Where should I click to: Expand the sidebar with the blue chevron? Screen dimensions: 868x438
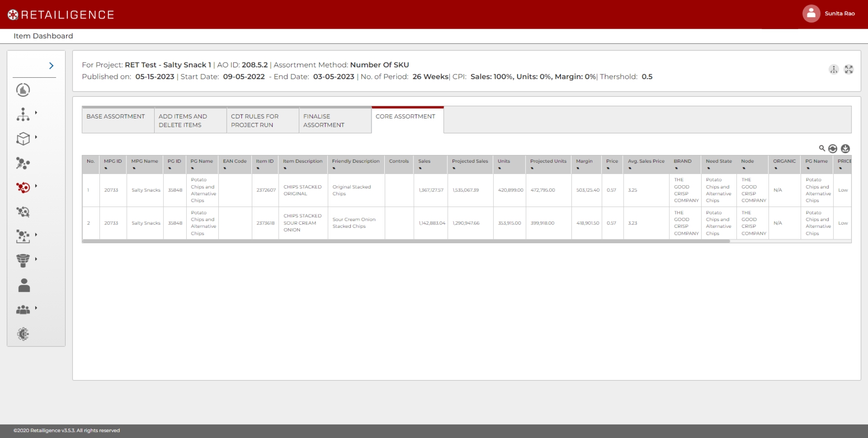pyautogui.click(x=51, y=66)
